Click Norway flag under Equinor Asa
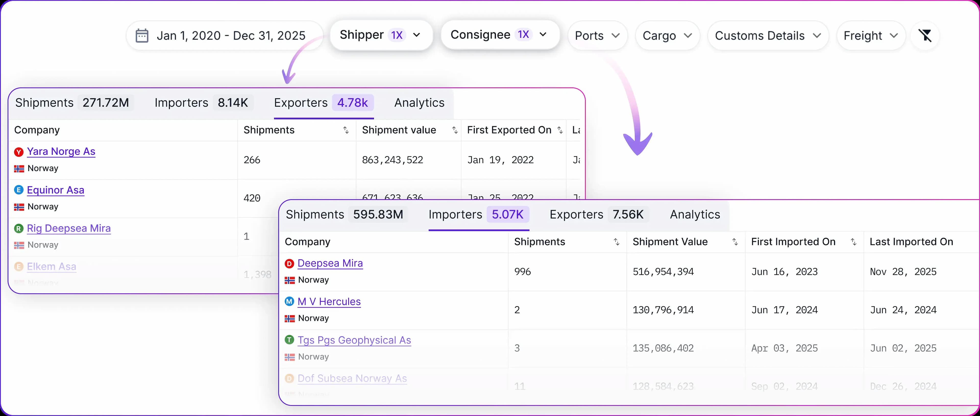The height and width of the screenshot is (416, 980). click(x=19, y=207)
